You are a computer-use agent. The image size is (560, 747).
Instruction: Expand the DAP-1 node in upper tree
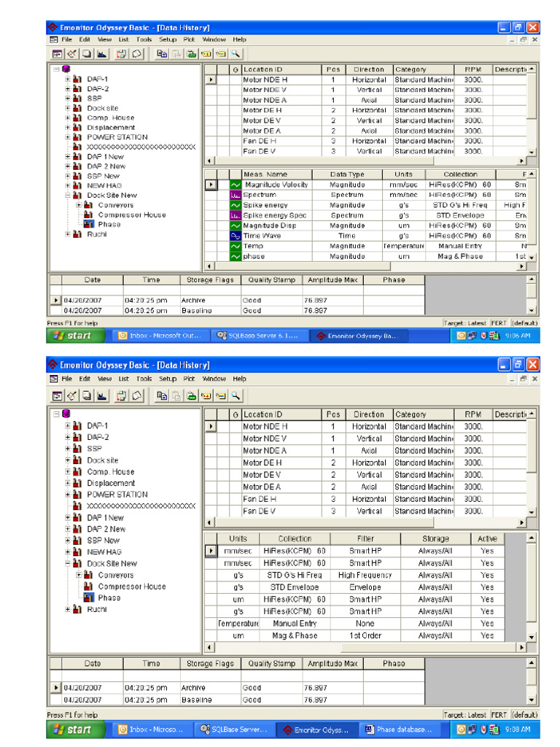click(68, 79)
